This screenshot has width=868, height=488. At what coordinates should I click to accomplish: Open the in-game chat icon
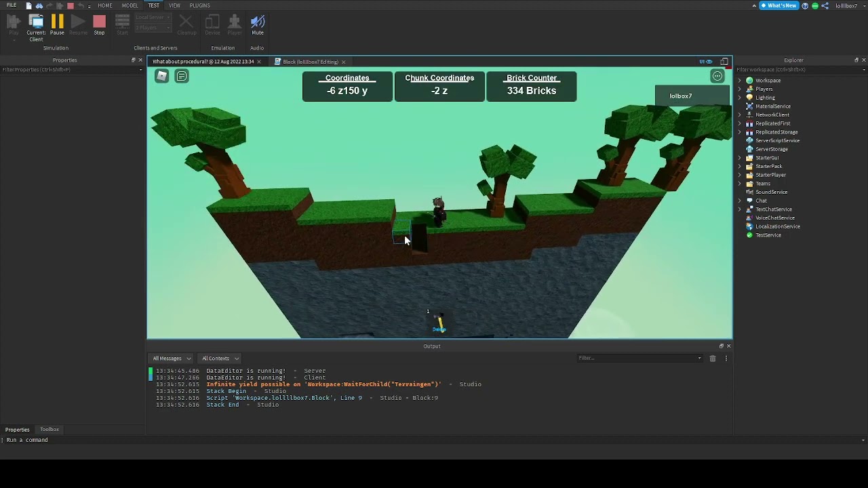pos(182,76)
